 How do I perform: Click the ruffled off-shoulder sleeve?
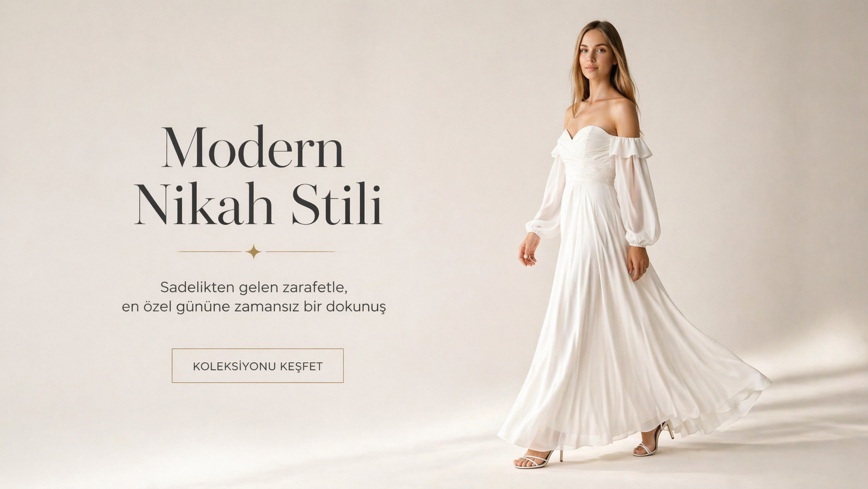pyautogui.click(x=630, y=147)
